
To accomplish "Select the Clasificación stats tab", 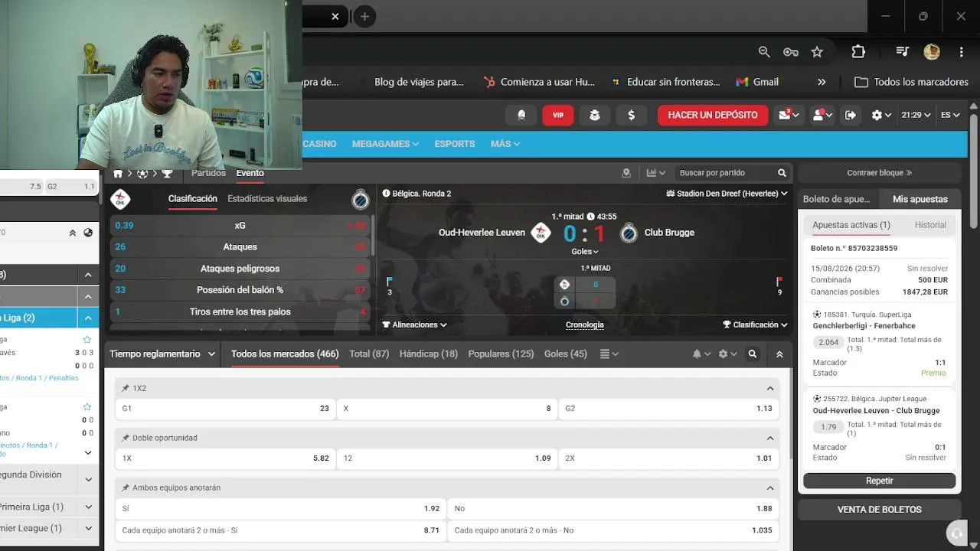I will tap(193, 199).
